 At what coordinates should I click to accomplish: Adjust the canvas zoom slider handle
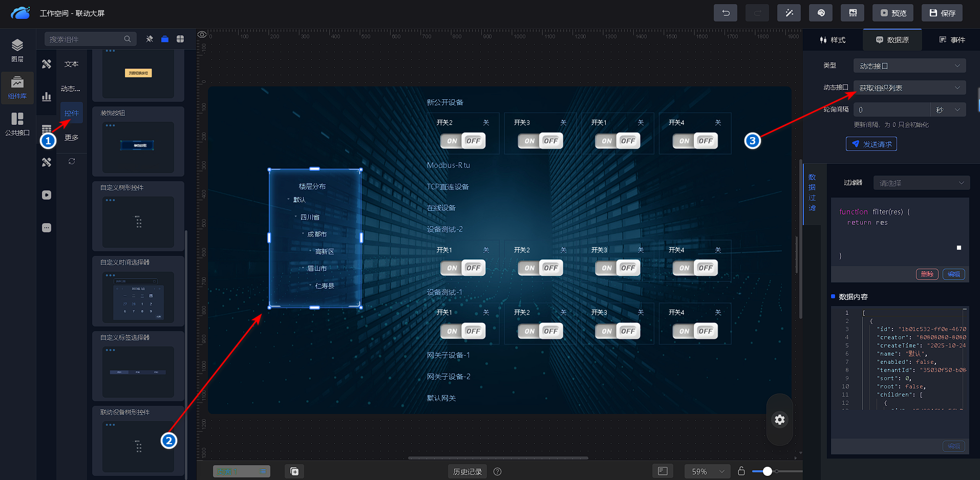click(767, 471)
